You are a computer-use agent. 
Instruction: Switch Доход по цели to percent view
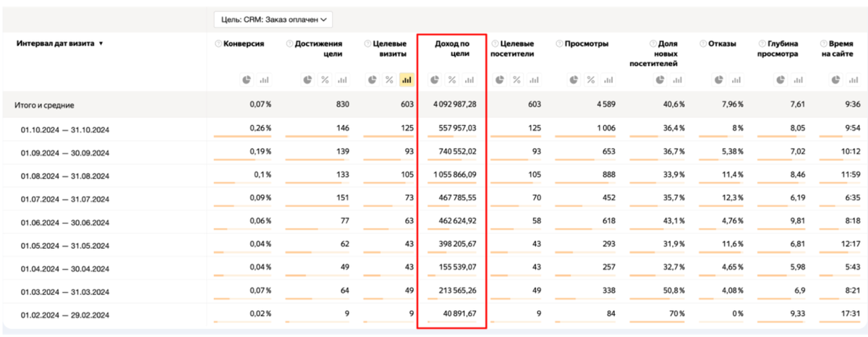pos(452,80)
